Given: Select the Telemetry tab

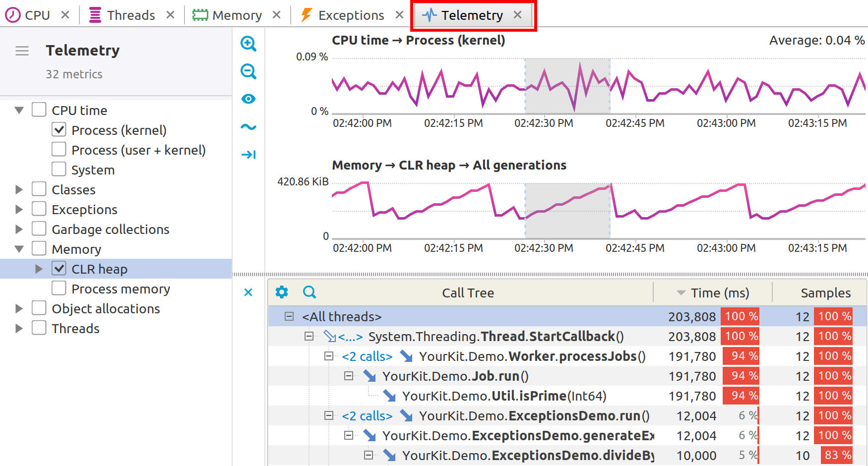Looking at the screenshot, I should pos(472,15).
